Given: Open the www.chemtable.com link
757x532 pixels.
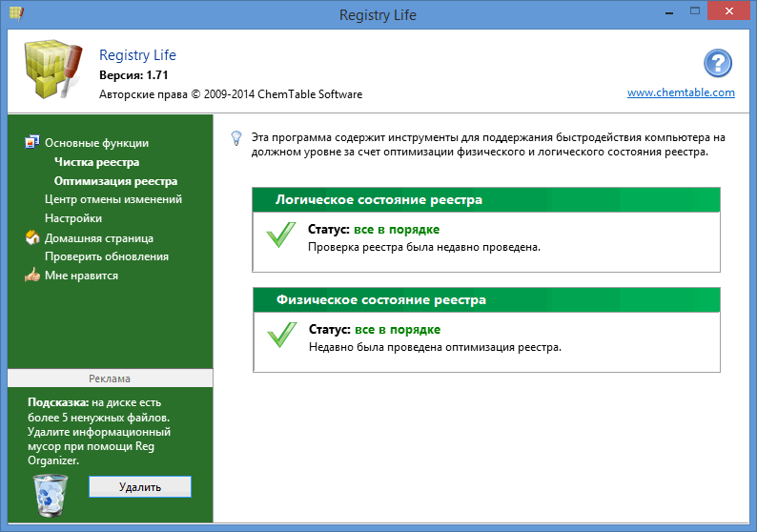Looking at the screenshot, I should pos(681,92).
